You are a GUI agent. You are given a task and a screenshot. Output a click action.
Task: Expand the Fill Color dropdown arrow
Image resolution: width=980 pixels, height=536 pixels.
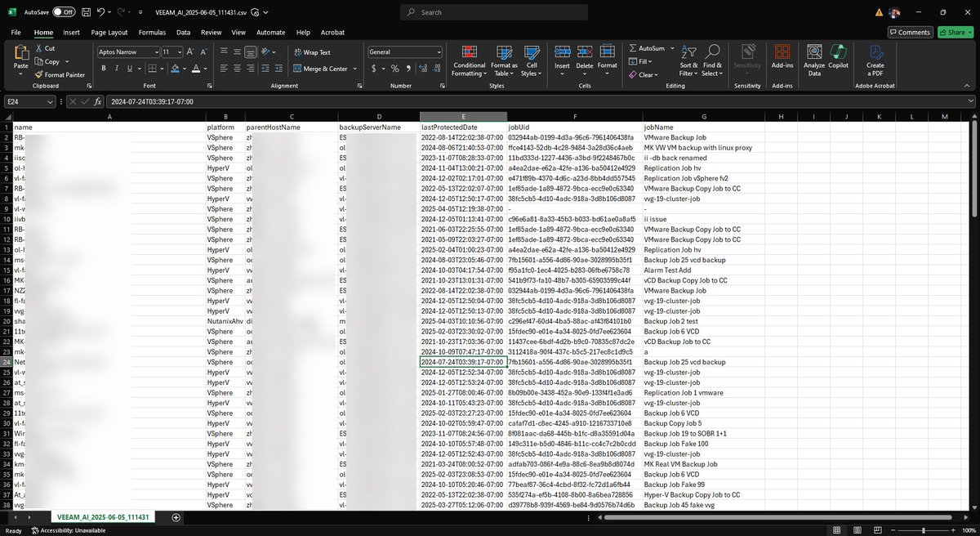click(185, 68)
